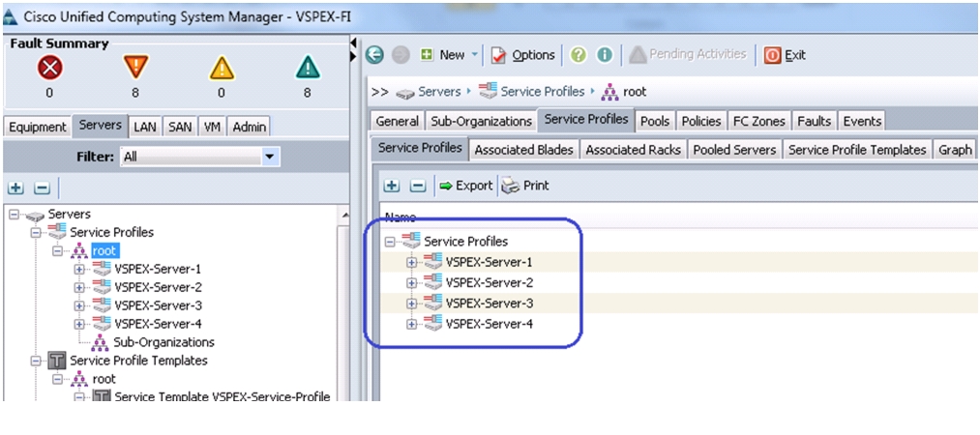Switch to the Equipment tab
The image size is (980, 435).
38,127
